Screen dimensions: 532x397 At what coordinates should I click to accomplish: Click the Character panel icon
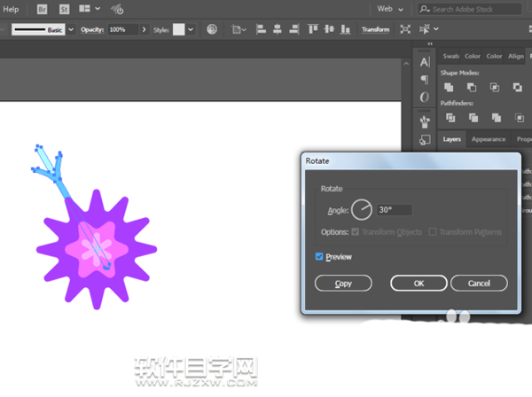[x=425, y=61]
